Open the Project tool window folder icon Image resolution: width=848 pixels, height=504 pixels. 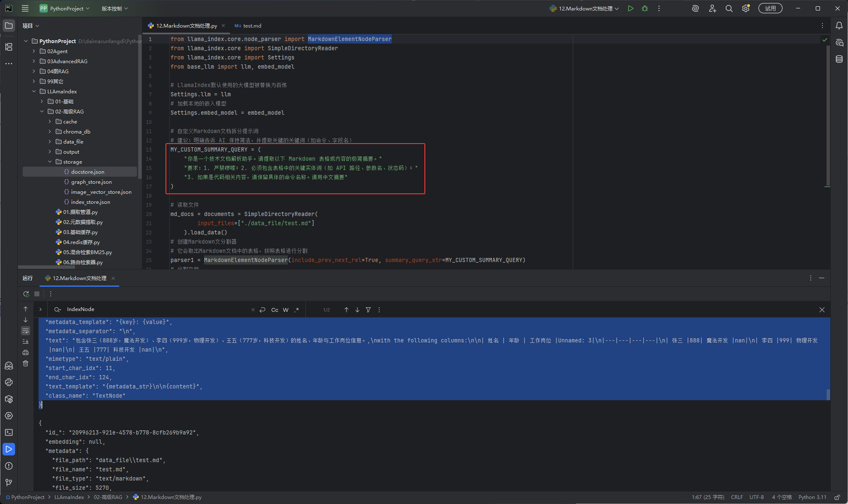coord(9,26)
